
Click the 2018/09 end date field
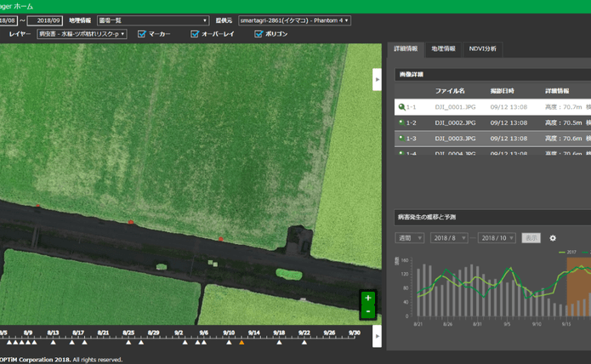45,20
